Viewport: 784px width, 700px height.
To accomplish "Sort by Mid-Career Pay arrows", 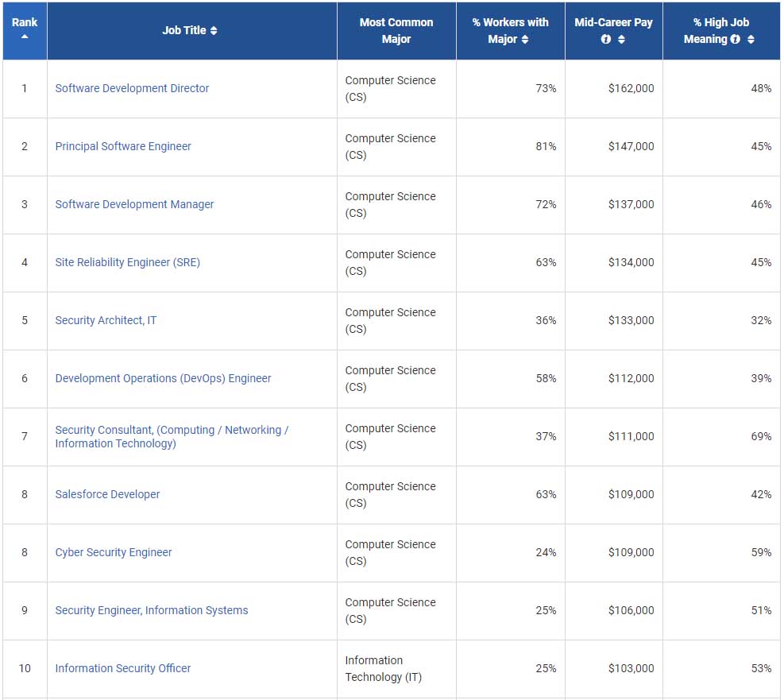I will pos(621,39).
